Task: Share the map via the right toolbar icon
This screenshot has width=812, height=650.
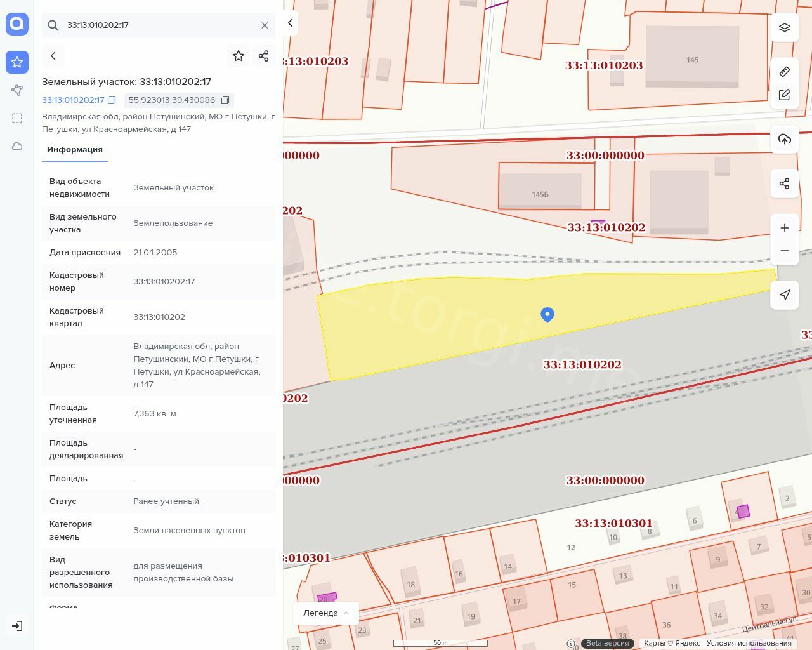Action: (785, 183)
